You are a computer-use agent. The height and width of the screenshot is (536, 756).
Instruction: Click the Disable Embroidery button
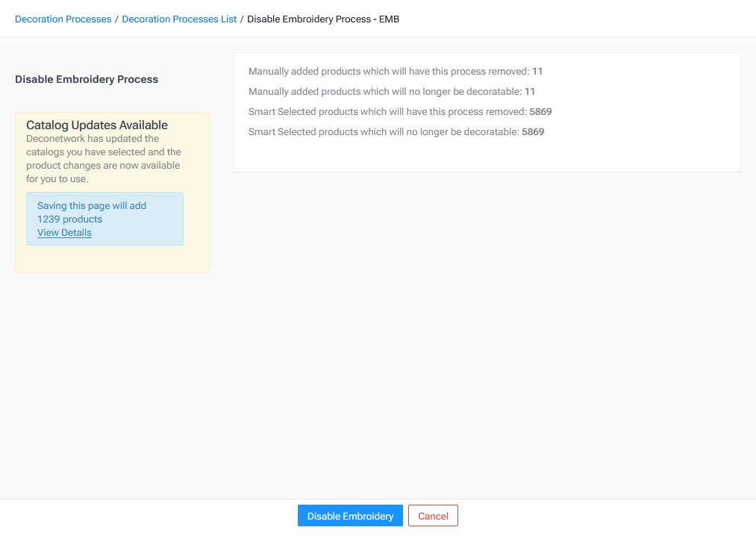click(x=350, y=516)
